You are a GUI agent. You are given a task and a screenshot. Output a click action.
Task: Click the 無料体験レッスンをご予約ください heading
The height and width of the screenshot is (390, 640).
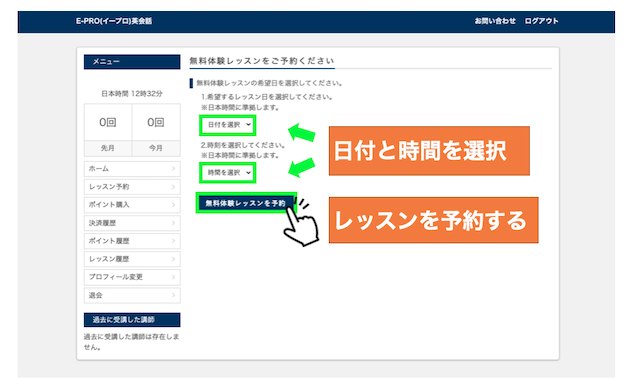262,61
